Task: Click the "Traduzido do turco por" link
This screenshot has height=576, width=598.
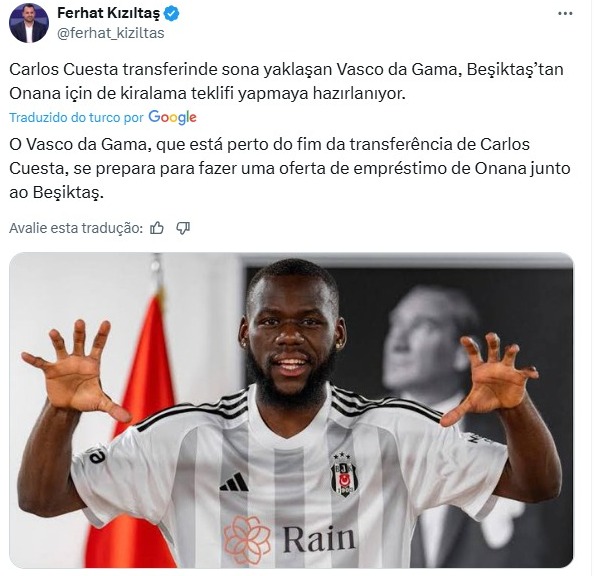Action: 76,117
